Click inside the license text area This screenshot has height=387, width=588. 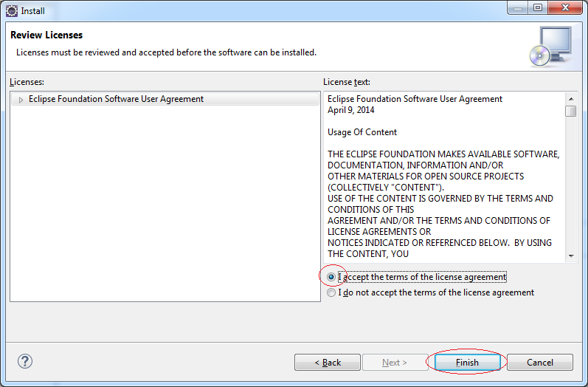[x=444, y=177]
